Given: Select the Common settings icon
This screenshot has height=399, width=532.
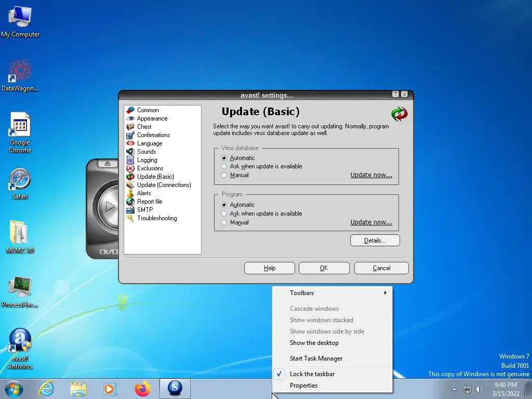Looking at the screenshot, I should tap(130, 110).
